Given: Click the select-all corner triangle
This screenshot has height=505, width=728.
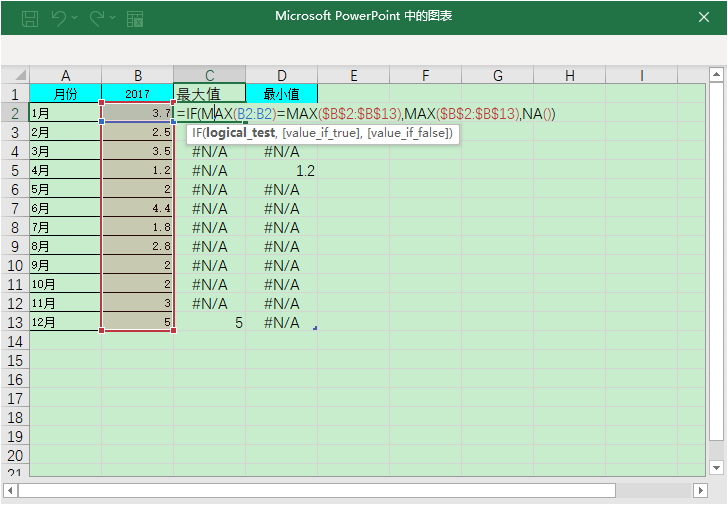Looking at the screenshot, I should coord(15,76).
